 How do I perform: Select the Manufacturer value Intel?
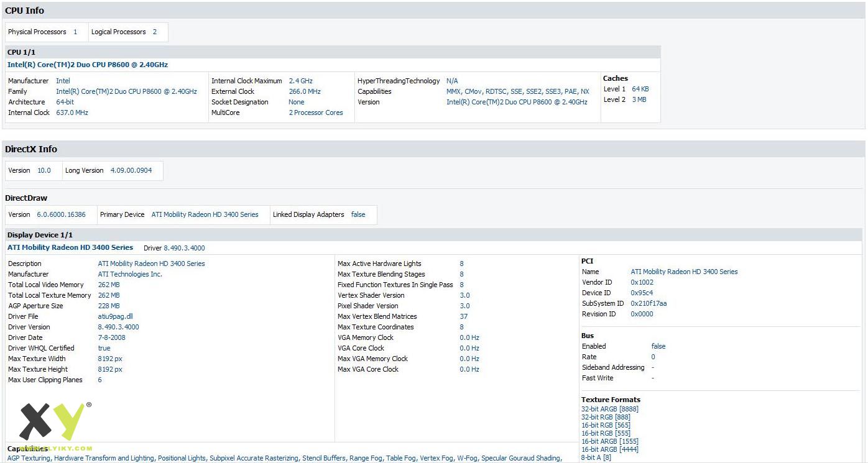(63, 81)
